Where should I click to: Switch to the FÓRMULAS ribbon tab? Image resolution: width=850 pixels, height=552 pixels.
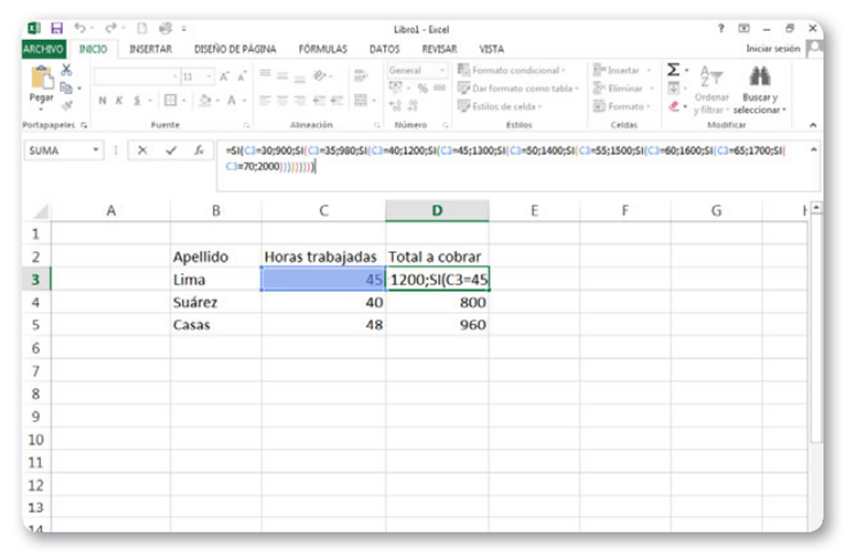click(x=323, y=48)
